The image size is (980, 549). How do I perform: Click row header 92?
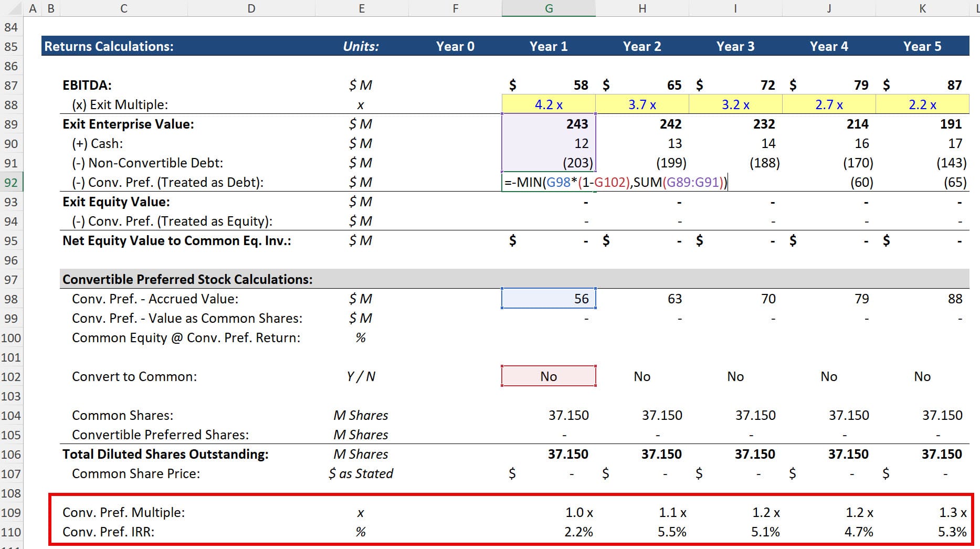click(x=10, y=182)
